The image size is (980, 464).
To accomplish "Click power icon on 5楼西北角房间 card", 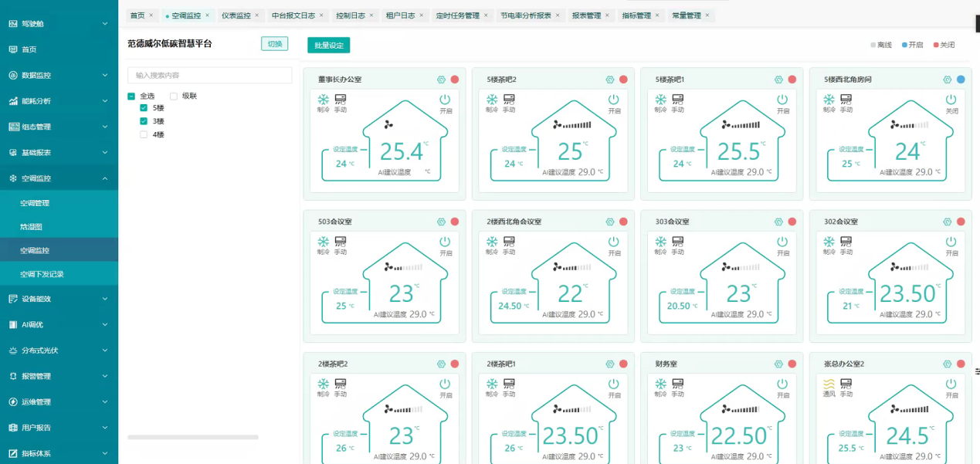I will pyautogui.click(x=951, y=100).
